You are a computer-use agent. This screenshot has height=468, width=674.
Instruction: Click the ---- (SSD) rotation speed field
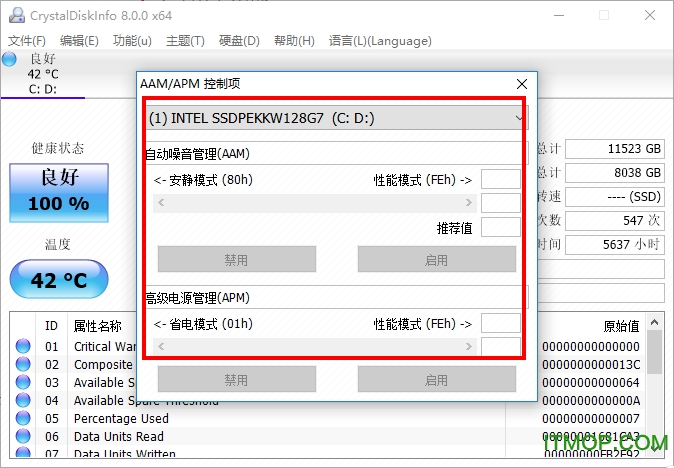615,197
